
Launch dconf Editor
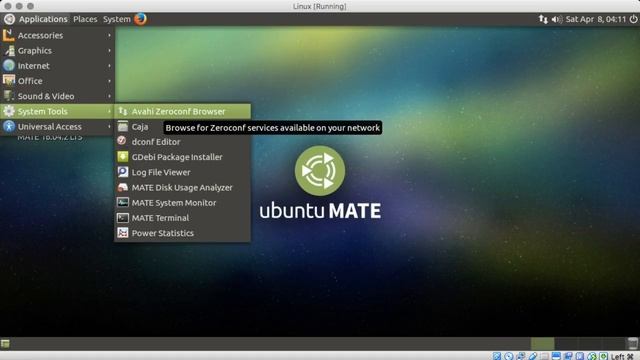tap(182, 142)
